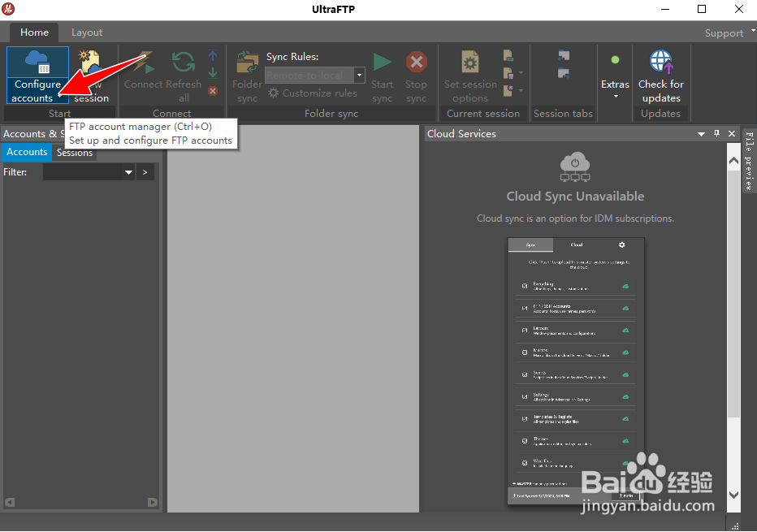Switch to the Layout ribbon tab
This screenshot has width=757, height=532.
(87, 32)
